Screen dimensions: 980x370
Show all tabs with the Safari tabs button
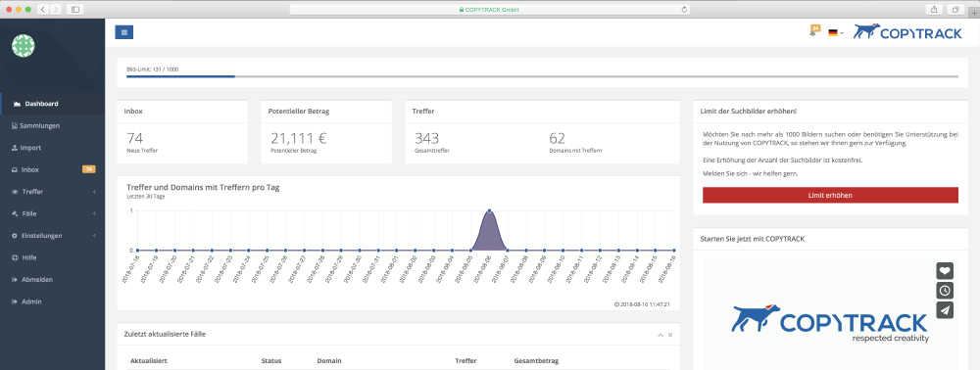955,10
